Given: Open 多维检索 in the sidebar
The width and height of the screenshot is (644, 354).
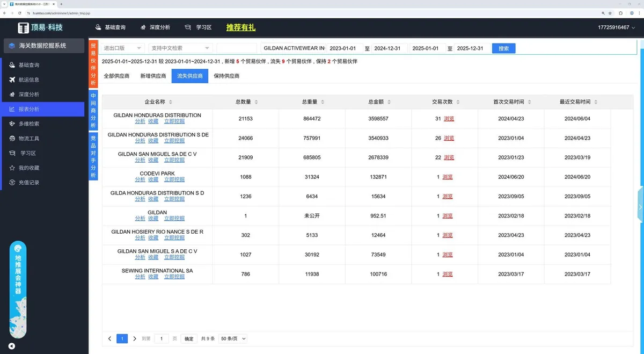Looking at the screenshot, I should coord(29,124).
